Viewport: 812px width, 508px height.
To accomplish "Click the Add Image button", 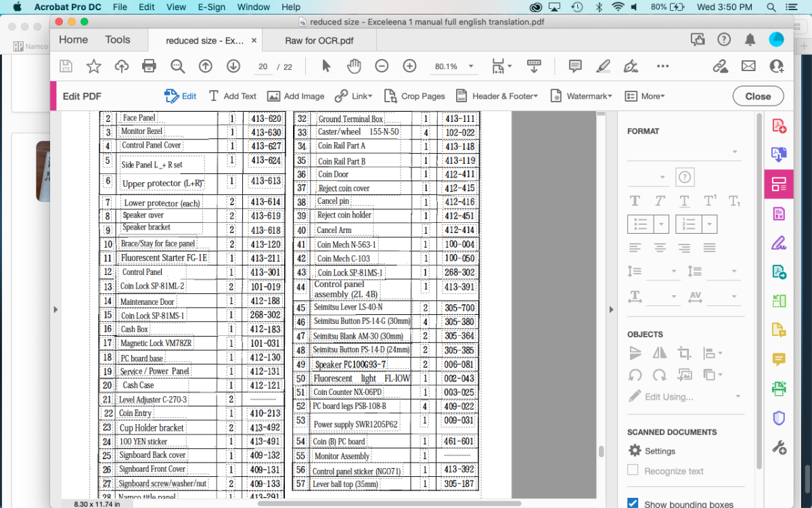I will tap(296, 96).
